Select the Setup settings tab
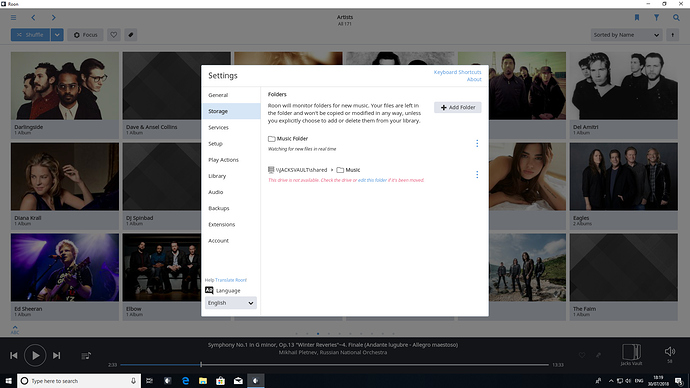The width and height of the screenshot is (690, 388). pyautogui.click(x=231, y=144)
